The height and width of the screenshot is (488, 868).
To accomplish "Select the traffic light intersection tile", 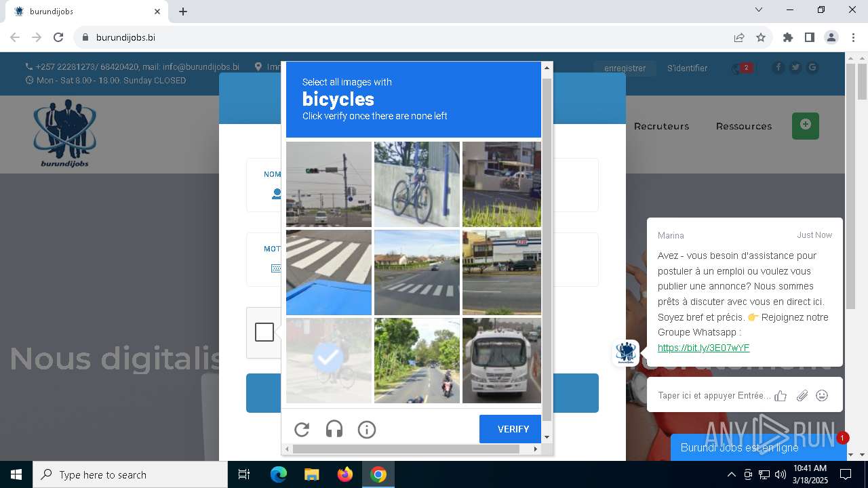I will pos(329,184).
